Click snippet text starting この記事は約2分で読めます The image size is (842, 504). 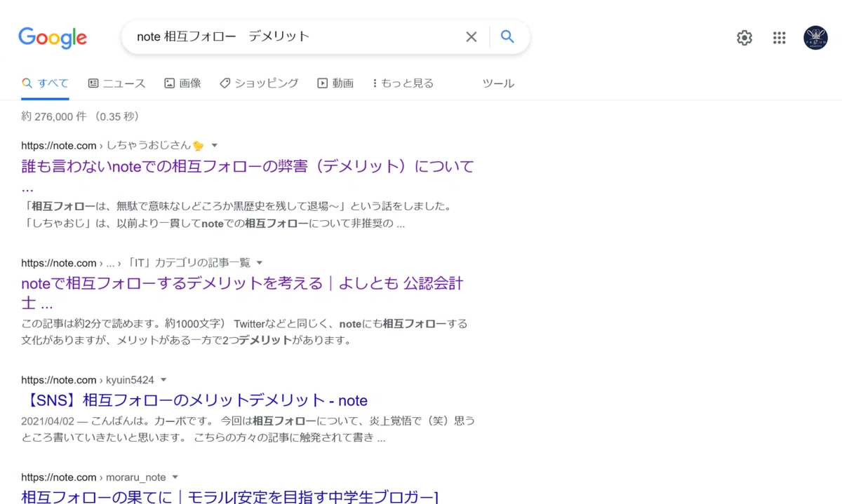click(244, 332)
